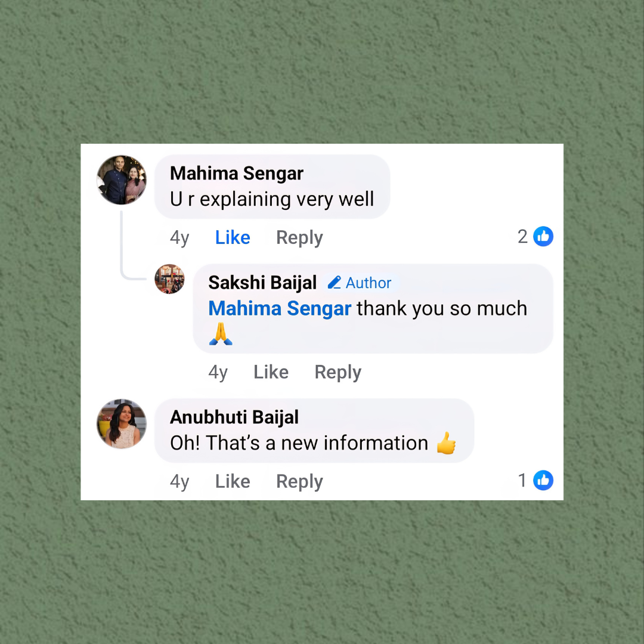
Task: Reply to Sakshi Baijal's comment
Action: (x=338, y=373)
